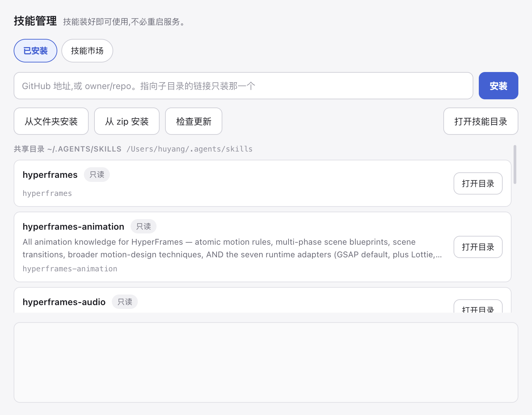Click 只读 badge next to hyperframes-audio
The height and width of the screenshot is (415, 532).
tap(125, 302)
